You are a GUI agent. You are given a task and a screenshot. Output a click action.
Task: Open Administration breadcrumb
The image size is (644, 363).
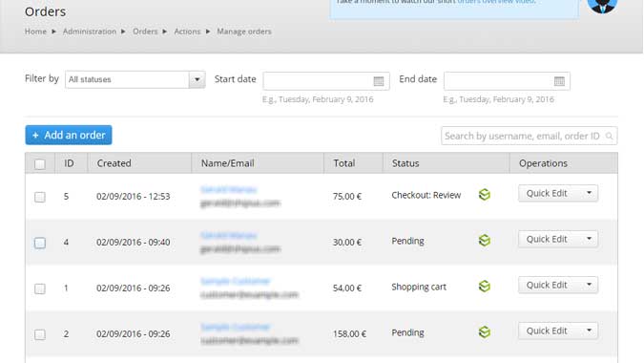click(90, 32)
